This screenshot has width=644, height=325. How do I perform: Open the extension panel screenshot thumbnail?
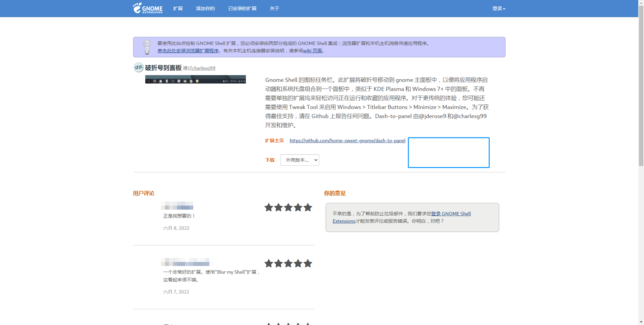click(196, 79)
